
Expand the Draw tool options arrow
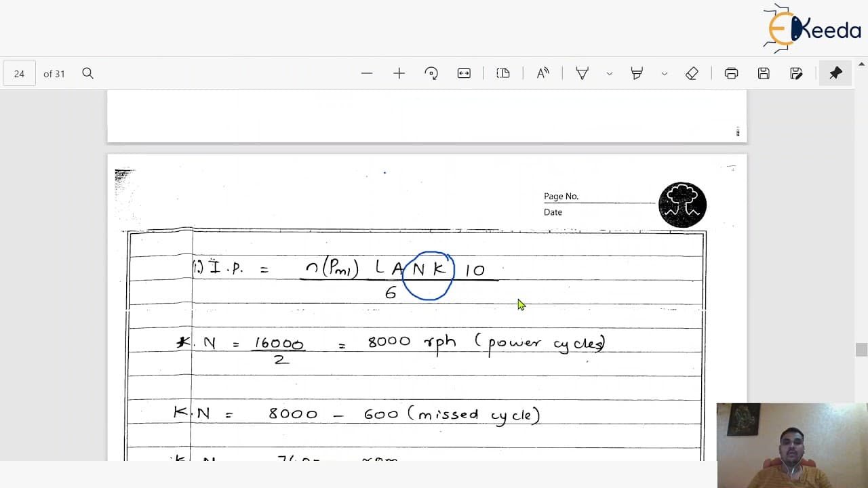coord(609,73)
